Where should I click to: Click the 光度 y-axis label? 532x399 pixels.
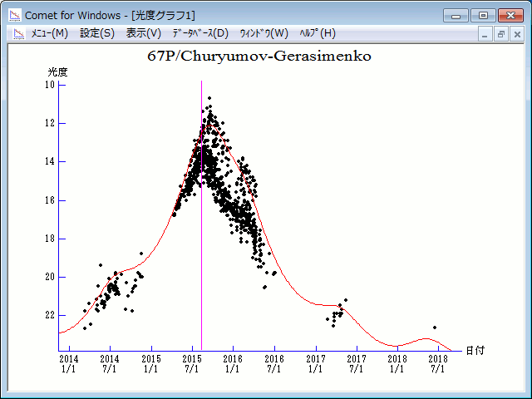(x=57, y=72)
